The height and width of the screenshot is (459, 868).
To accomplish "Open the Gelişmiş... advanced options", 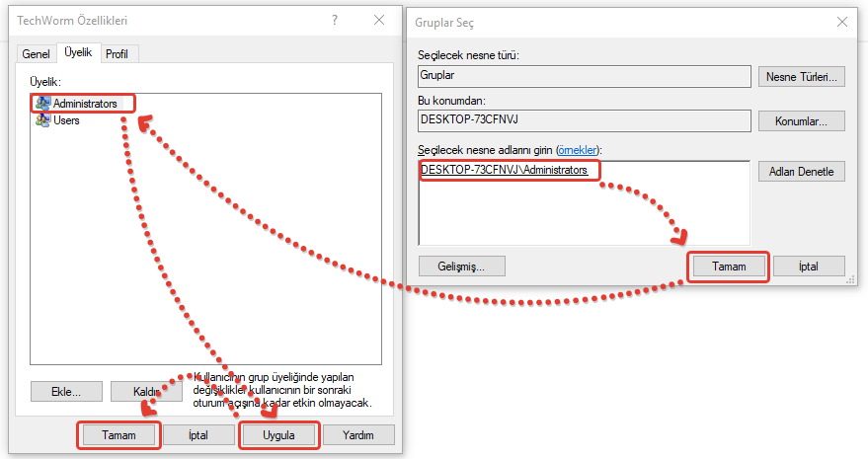I will (x=462, y=266).
